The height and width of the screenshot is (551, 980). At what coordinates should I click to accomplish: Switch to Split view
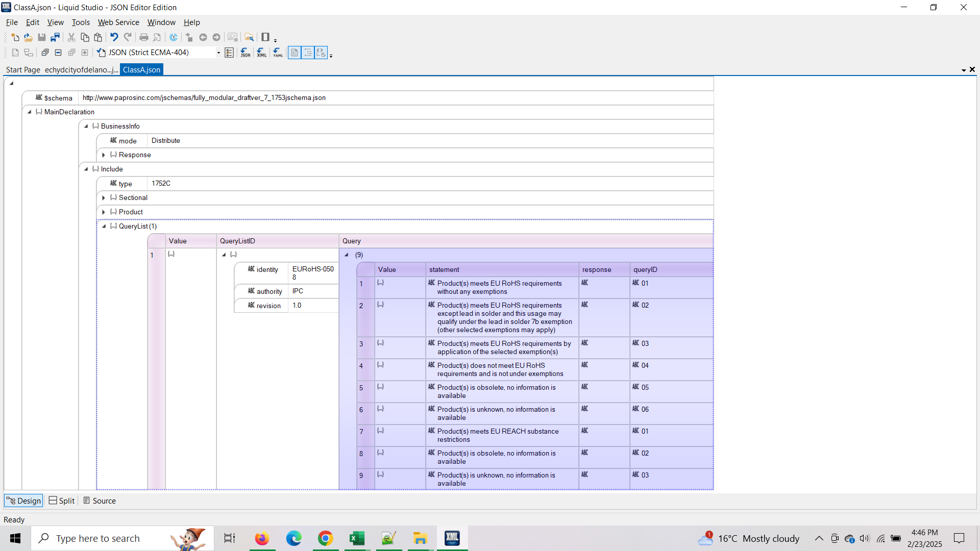click(62, 501)
